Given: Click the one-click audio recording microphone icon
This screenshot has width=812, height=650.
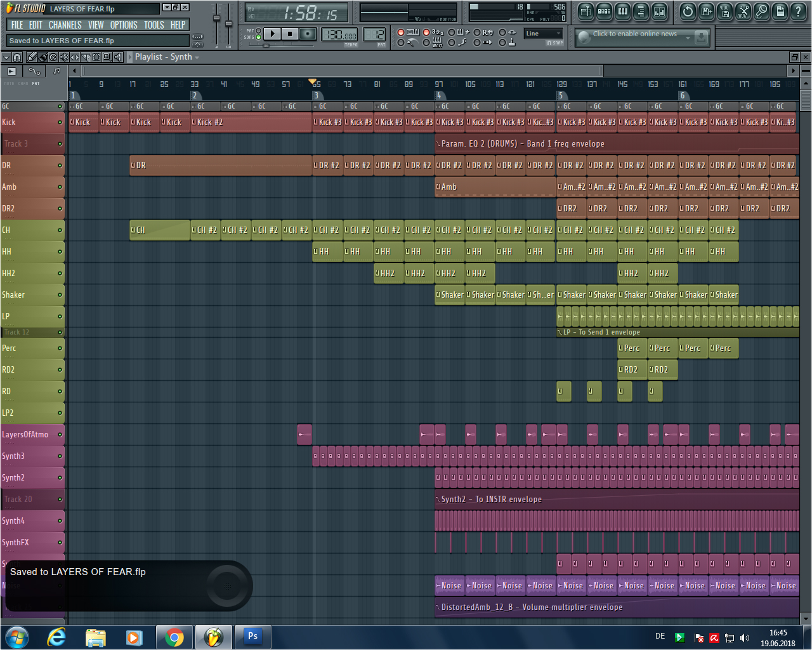Looking at the screenshot, I should pos(762,11).
